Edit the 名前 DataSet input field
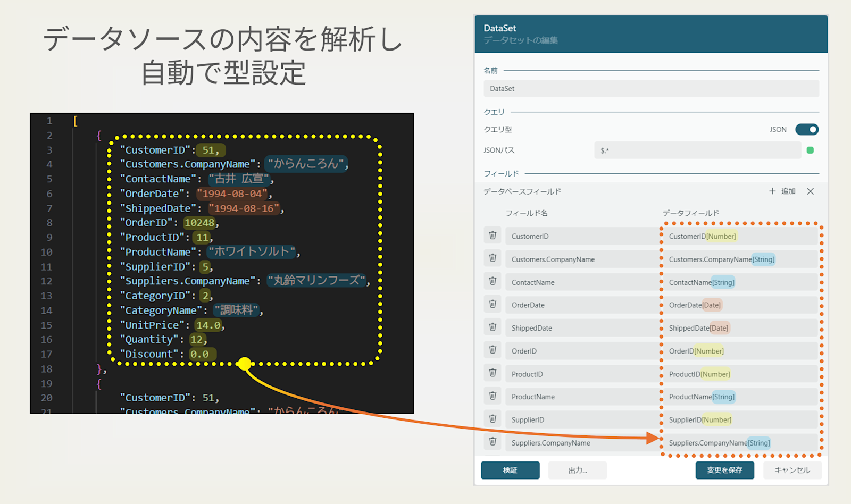Image resolution: width=851 pixels, height=504 pixels. (x=651, y=89)
